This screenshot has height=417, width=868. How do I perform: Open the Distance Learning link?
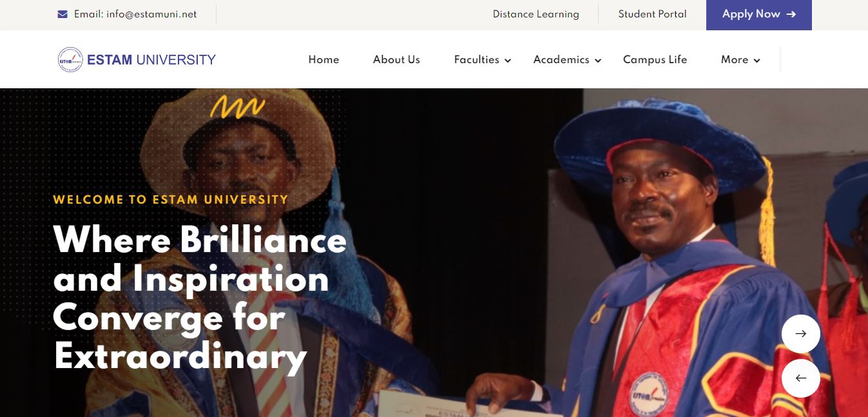point(535,14)
